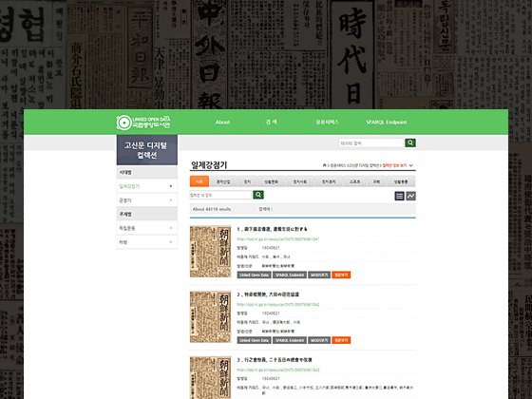
Task: Click MODS보기 button for result 2
Action: 319,340
